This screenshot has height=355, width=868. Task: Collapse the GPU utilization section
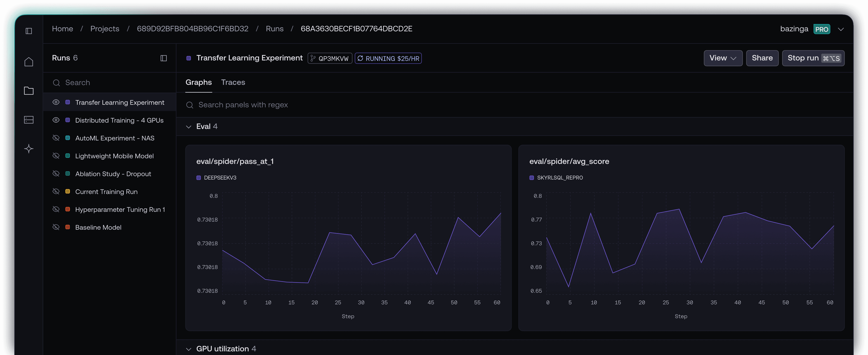pos(189,349)
